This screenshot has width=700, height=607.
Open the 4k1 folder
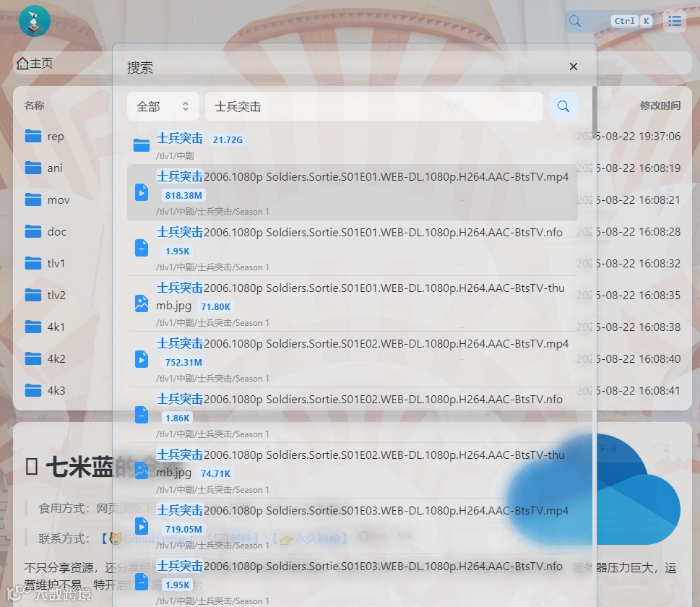pos(45,327)
